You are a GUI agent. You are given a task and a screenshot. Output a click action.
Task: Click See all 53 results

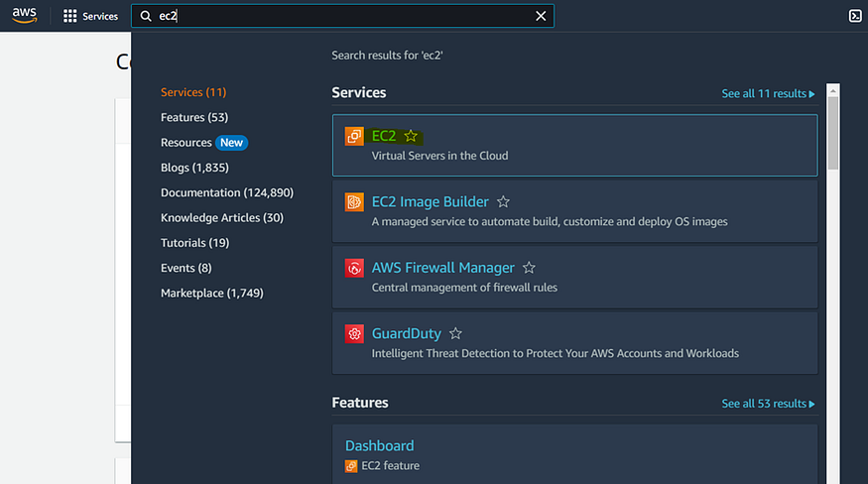[x=769, y=404]
